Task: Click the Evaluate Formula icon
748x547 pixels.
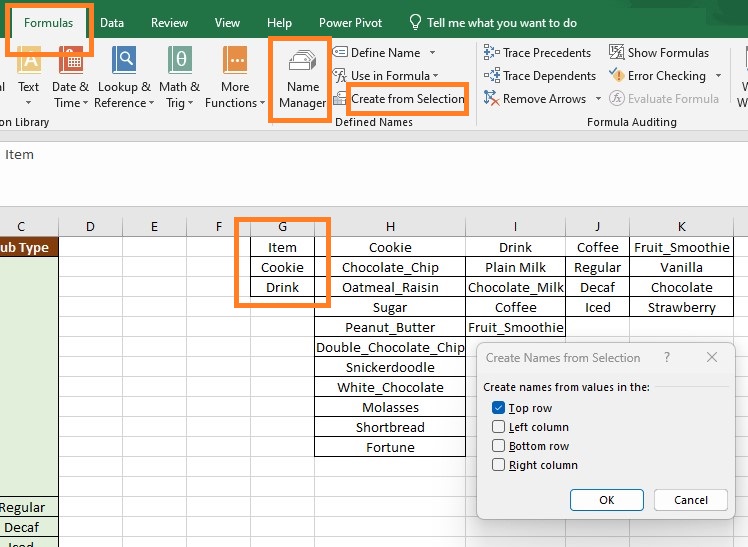Action: [616, 98]
